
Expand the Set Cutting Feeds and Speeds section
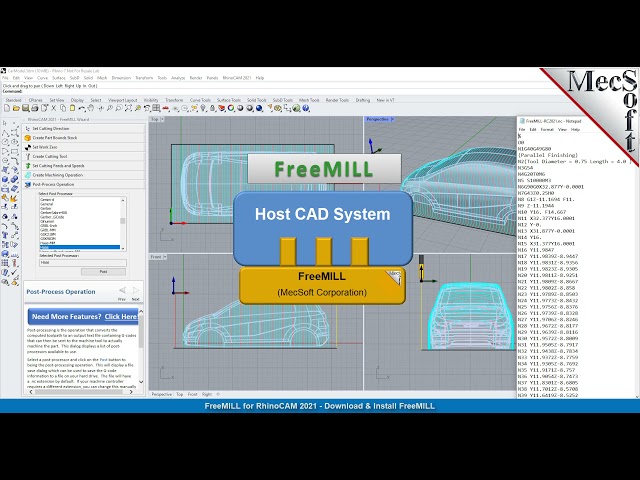coord(84,166)
